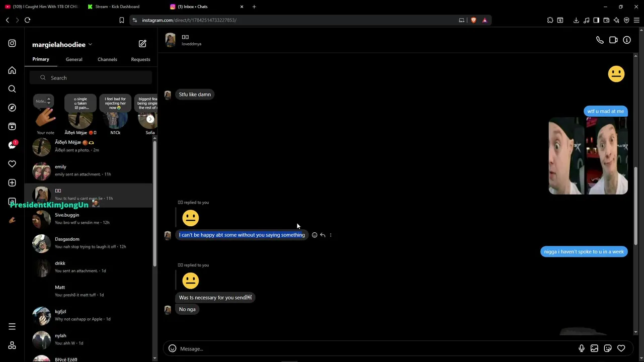Expand margielahoodiee account switcher dropdown
644x362 pixels.
coord(90,45)
